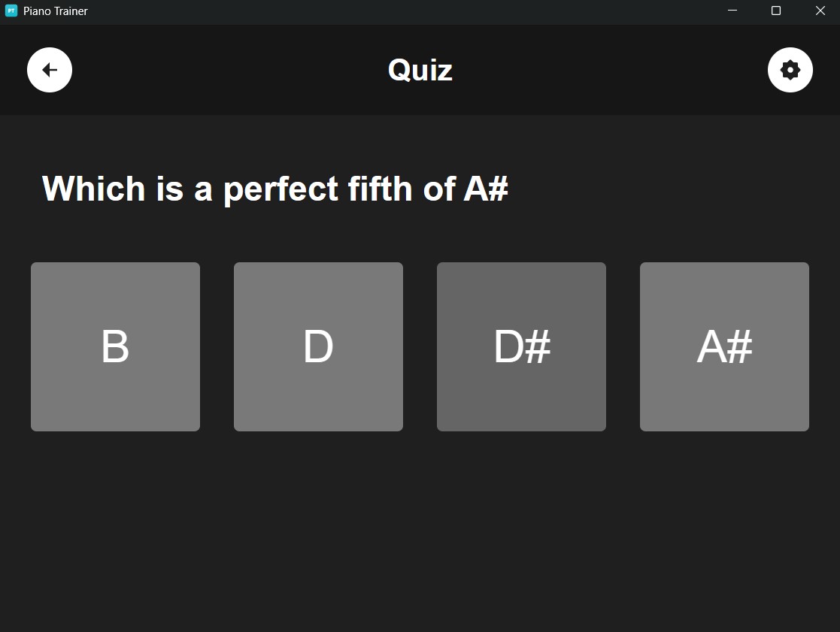
Task: Click the Piano Trainer window title text
Action: (56, 11)
